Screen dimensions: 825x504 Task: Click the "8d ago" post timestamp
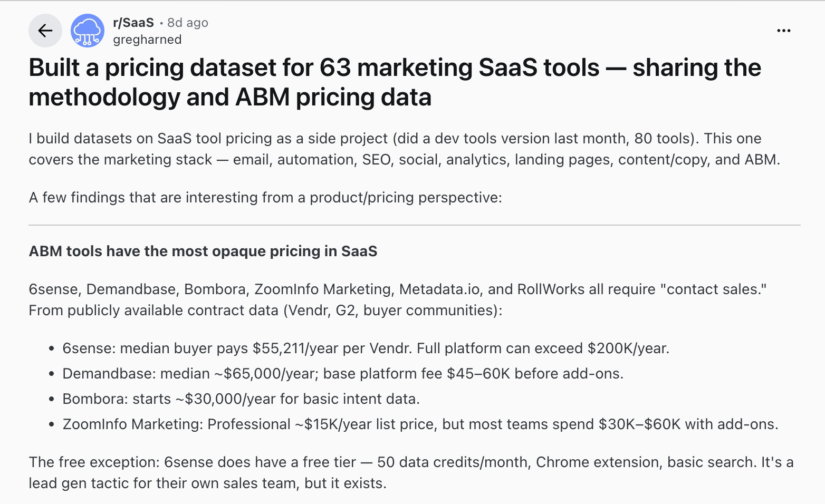(188, 23)
